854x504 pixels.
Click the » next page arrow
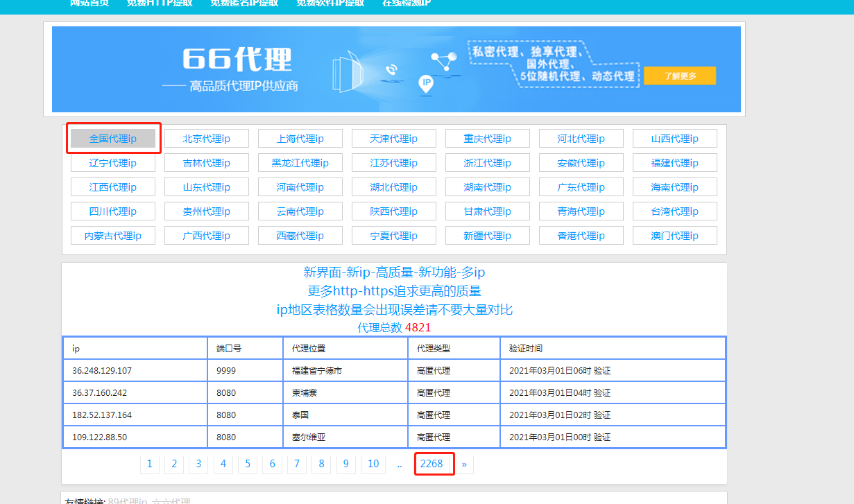click(464, 464)
